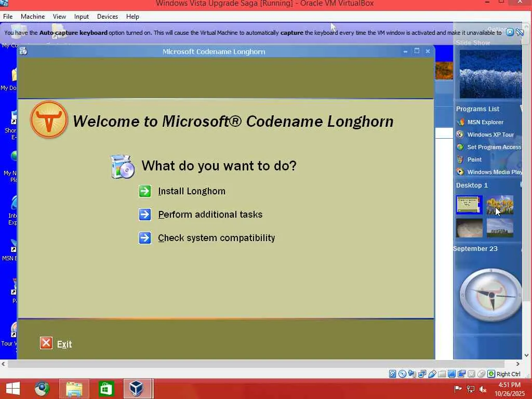This screenshot has width=532, height=399.
Task: Click the notification don't-show-again icon
Action: [x=520, y=32]
